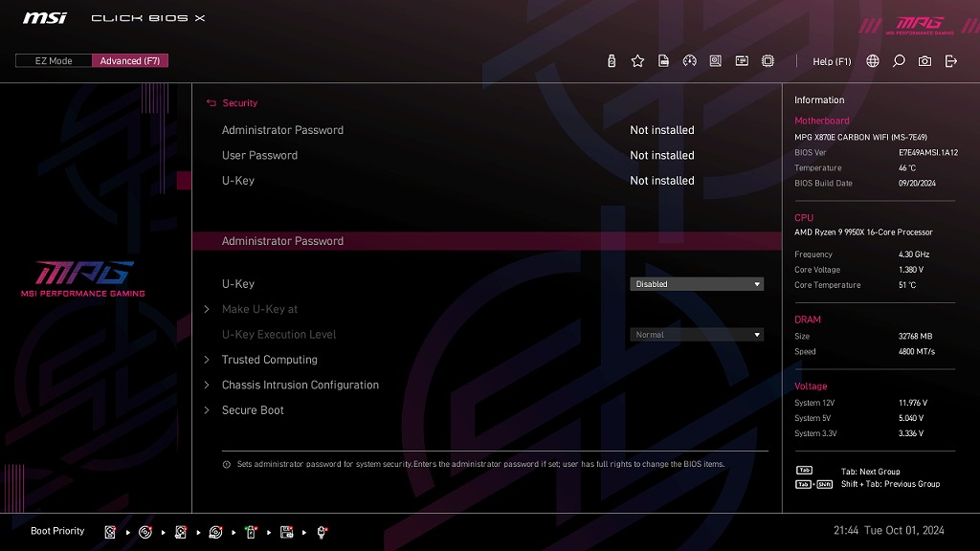Go back via Security breadcrumb
Image resolution: width=980 pixels, height=551 pixels.
click(x=240, y=103)
